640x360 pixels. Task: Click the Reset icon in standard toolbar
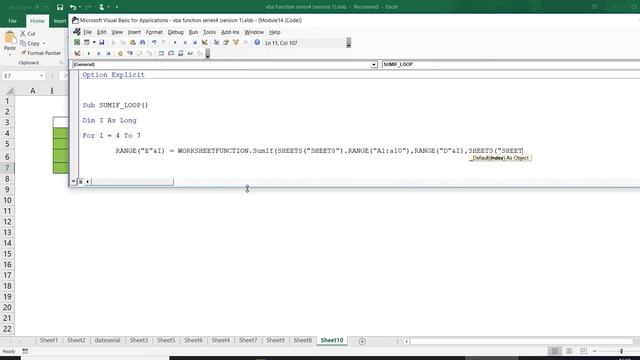click(195, 42)
